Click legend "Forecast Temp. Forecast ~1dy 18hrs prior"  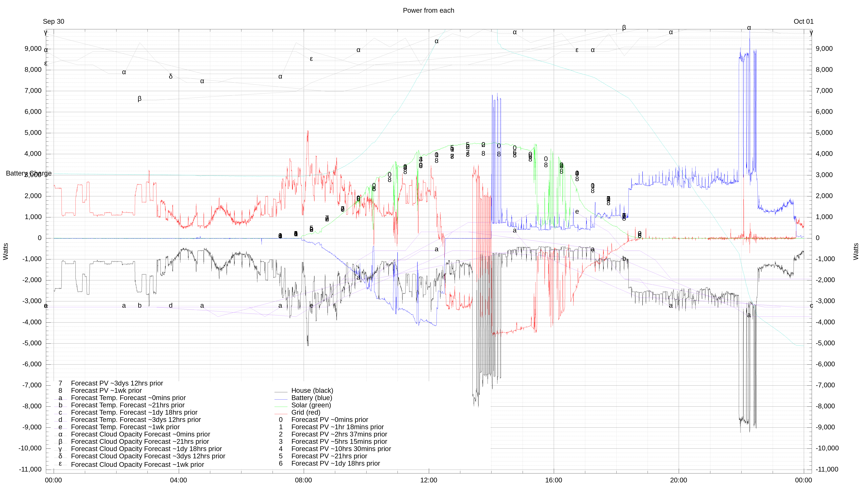tap(134, 413)
